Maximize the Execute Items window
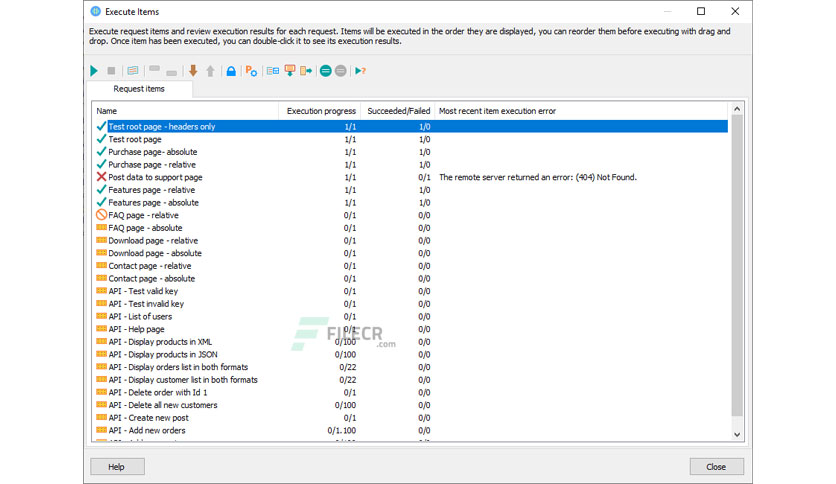Image resolution: width=836 pixels, height=484 pixels. point(701,11)
